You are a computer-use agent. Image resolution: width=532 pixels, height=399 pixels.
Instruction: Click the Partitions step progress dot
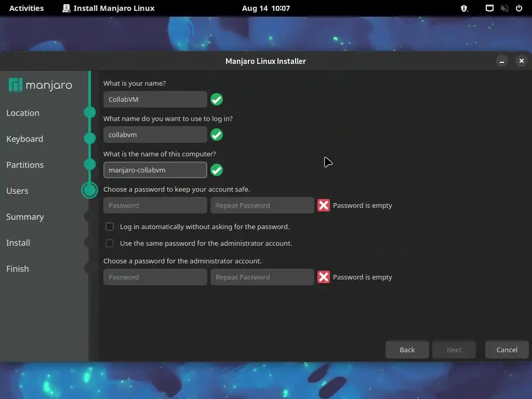click(89, 164)
